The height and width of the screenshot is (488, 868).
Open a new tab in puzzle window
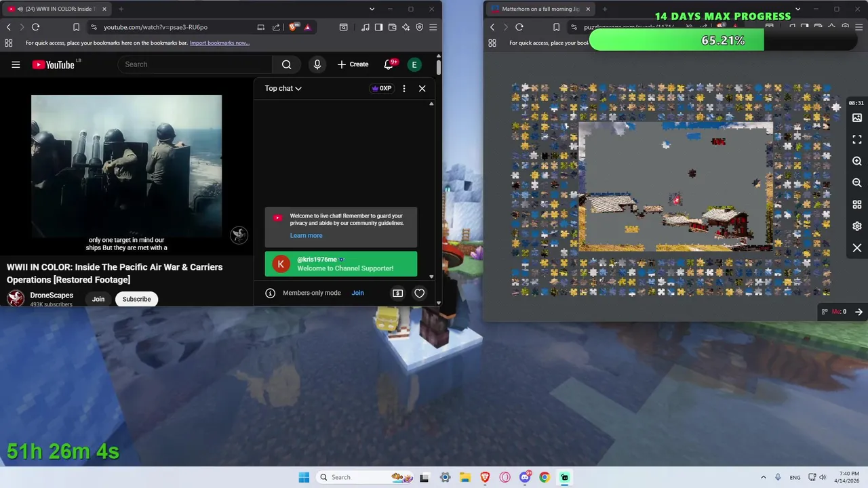click(x=604, y=9)
